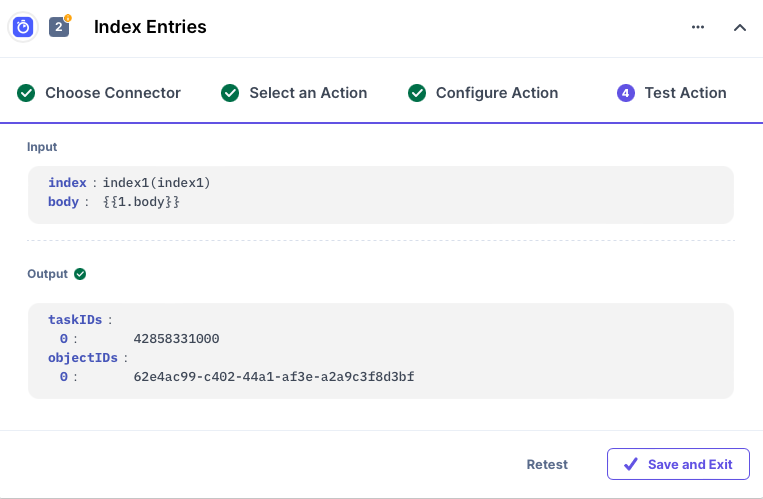Click the blue timer connector icon
The height and width of the screenshot is (499, 763).
[x=23, y=27]
